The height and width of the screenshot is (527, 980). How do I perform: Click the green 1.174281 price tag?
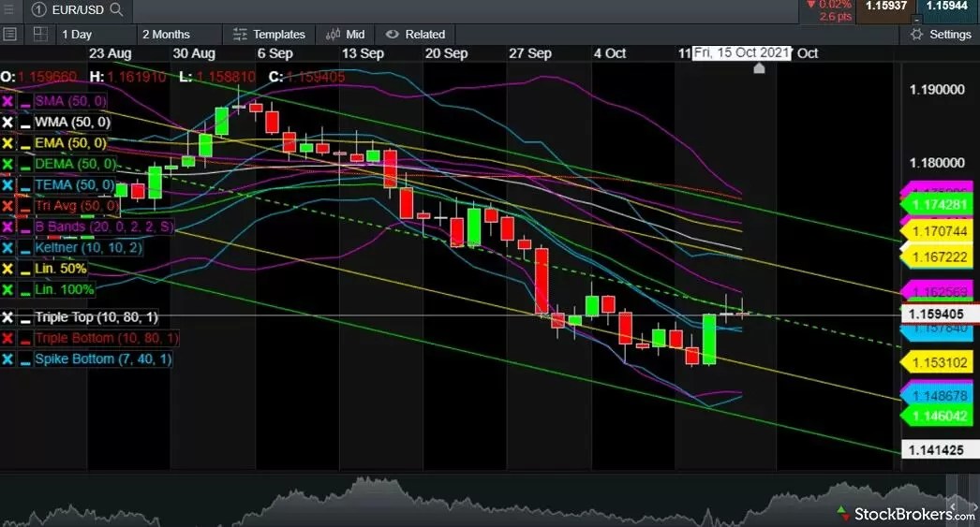[937, 205]
